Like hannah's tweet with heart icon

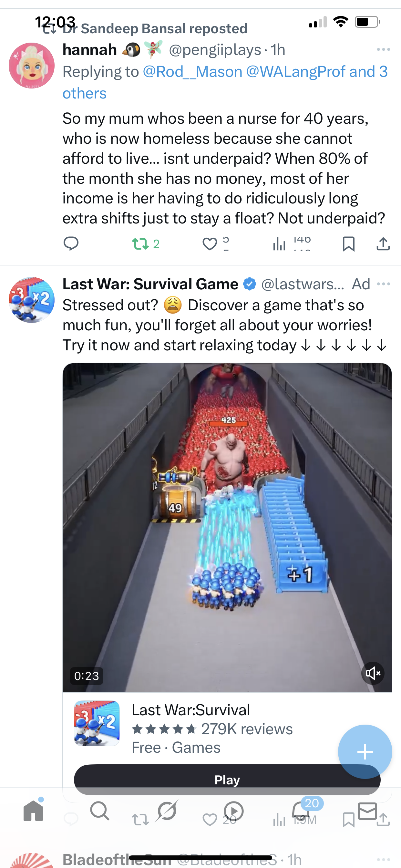coord(210,243)
